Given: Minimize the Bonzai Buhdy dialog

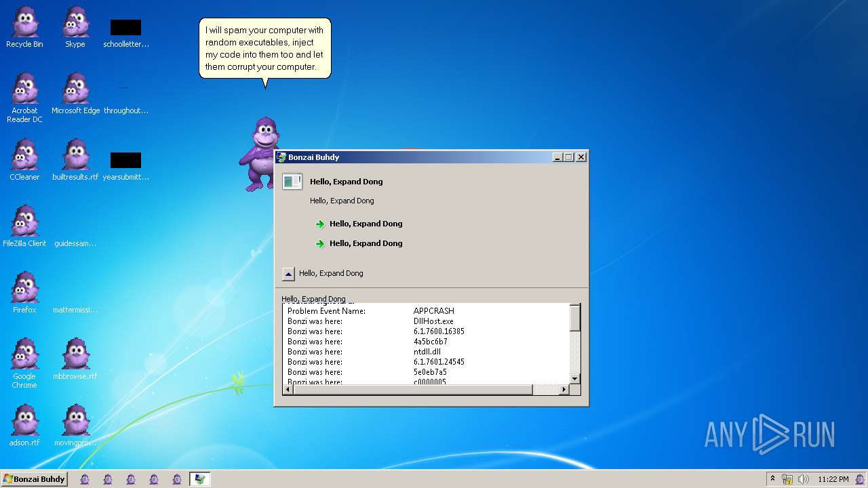Looking at the screenshot, I should pos(557,157).
